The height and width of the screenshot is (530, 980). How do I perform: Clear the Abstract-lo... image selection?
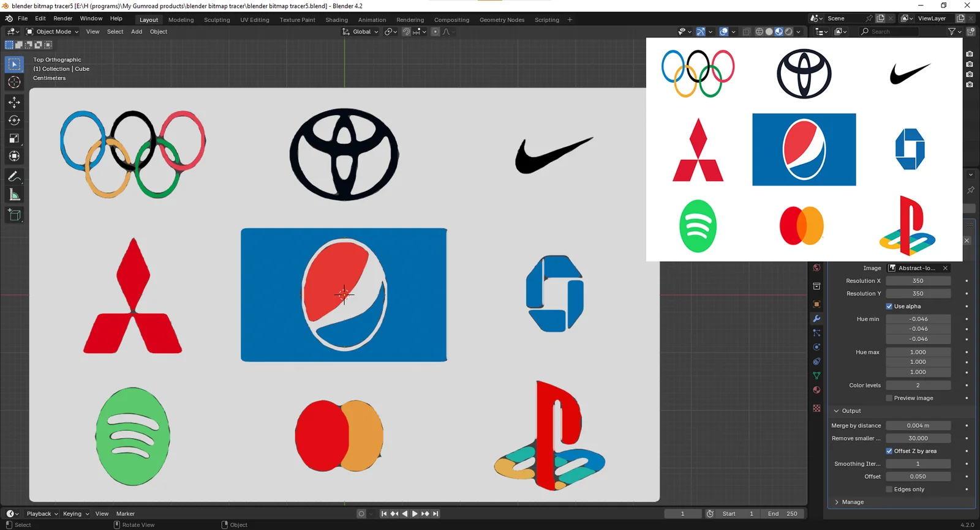(945, 268)
